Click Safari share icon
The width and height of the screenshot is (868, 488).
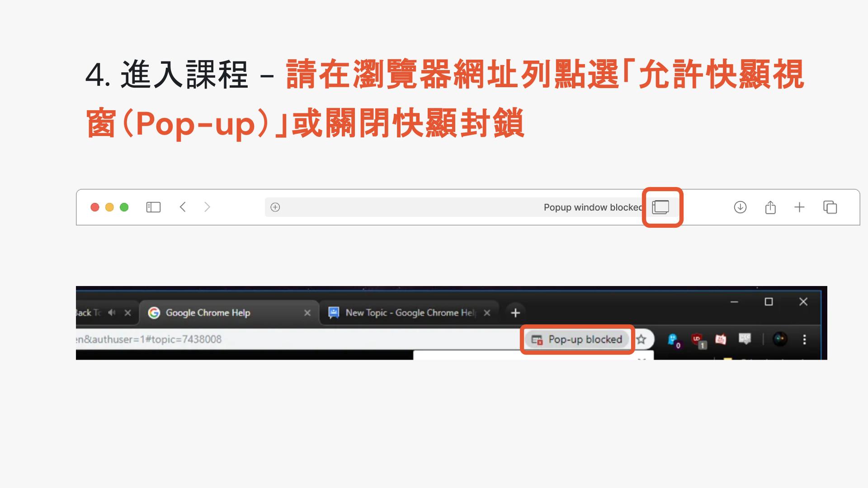pyautogui.click(x=770, y=207)
